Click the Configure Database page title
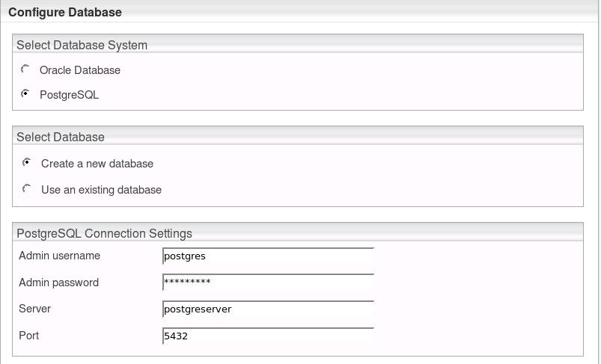Viewport: 601px width, 364px height. [65, 12]
